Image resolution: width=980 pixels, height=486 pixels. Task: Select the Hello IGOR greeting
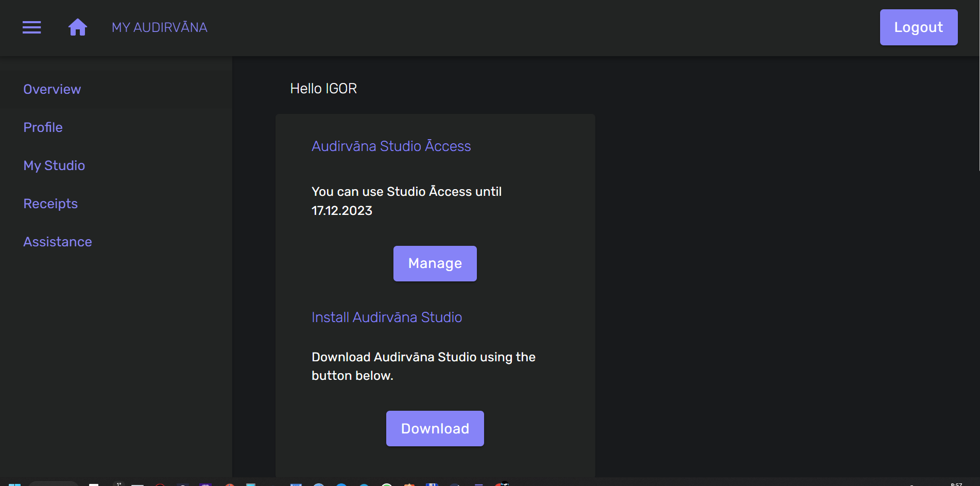(x=323, y=89)
